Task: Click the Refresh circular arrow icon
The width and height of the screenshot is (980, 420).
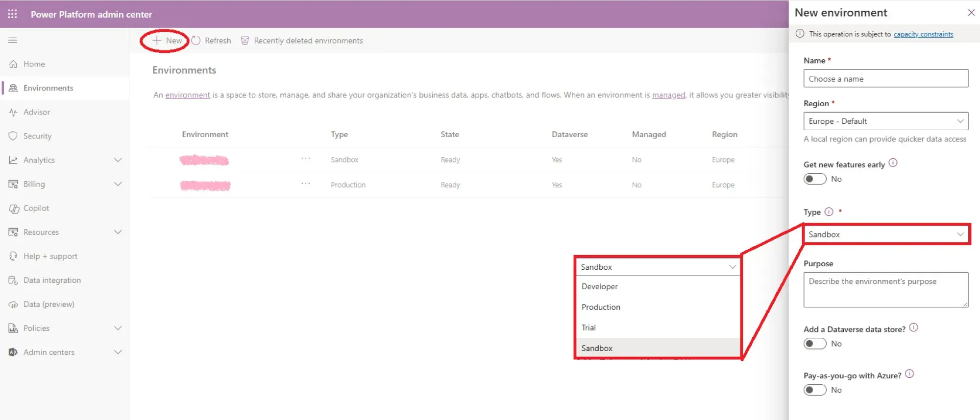Action: (196, 41)
